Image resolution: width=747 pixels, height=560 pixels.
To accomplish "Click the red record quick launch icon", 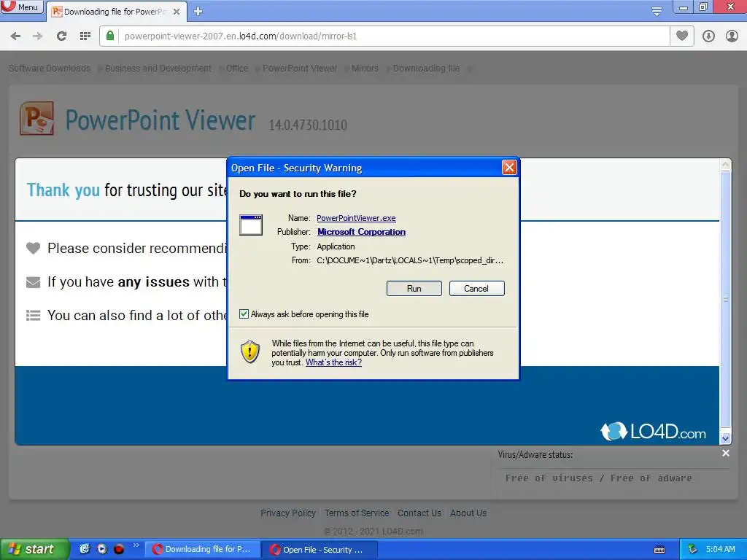I will click(119, 549).
